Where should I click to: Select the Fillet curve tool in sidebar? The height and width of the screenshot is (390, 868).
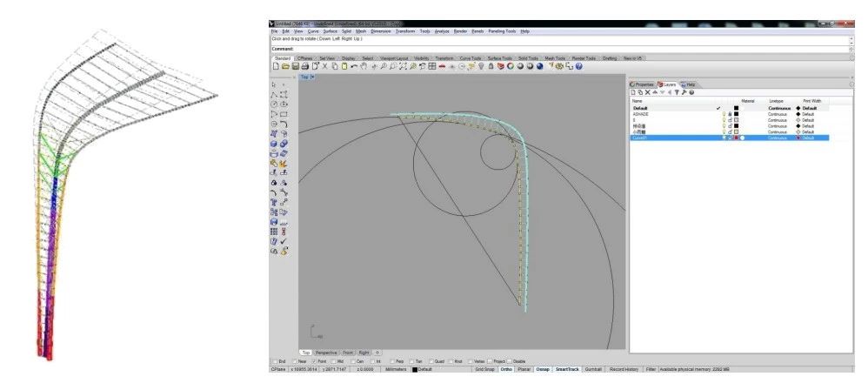(x=284, y=124)
